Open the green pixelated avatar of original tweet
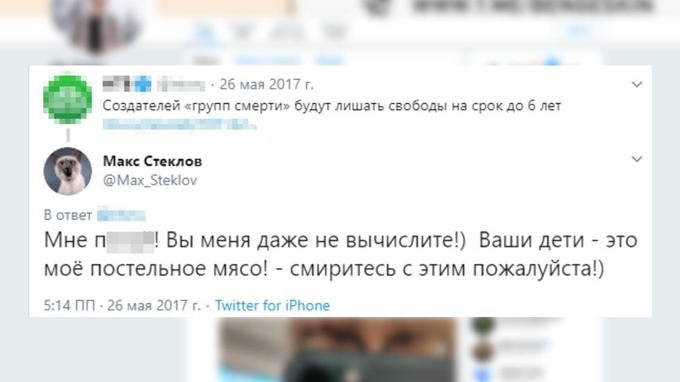The height and width of the screenshot is (382, 680). point(67,99)
